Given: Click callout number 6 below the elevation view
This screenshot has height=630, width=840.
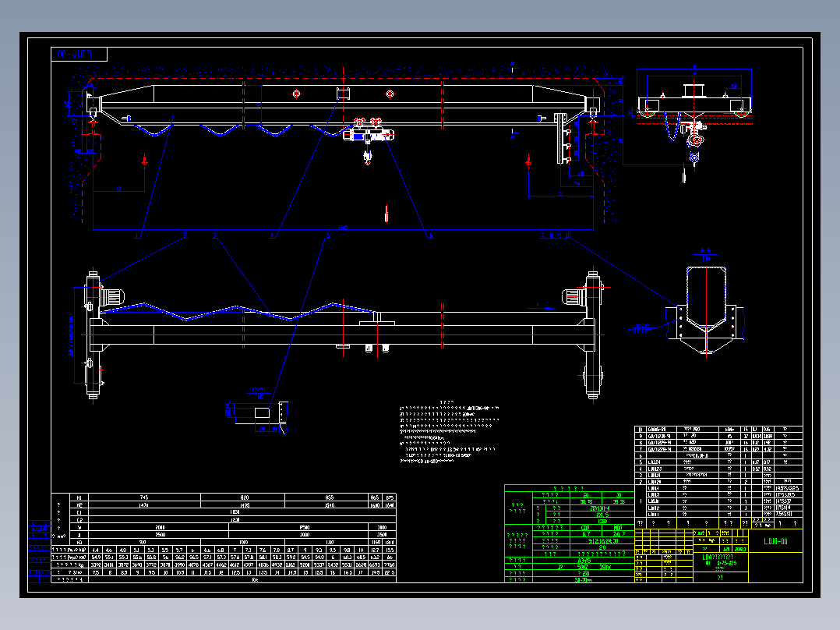Looking at the screenshot, I should [431, 235].
